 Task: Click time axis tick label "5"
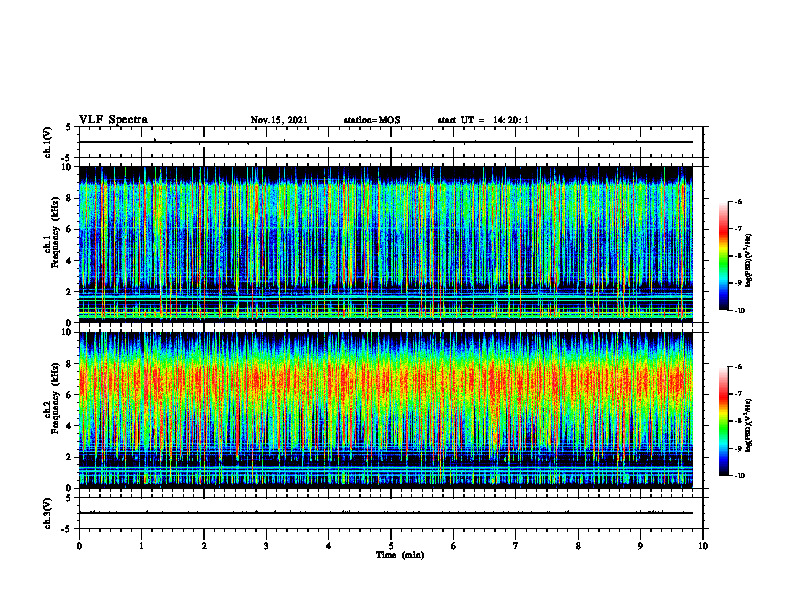click(391, 546)
